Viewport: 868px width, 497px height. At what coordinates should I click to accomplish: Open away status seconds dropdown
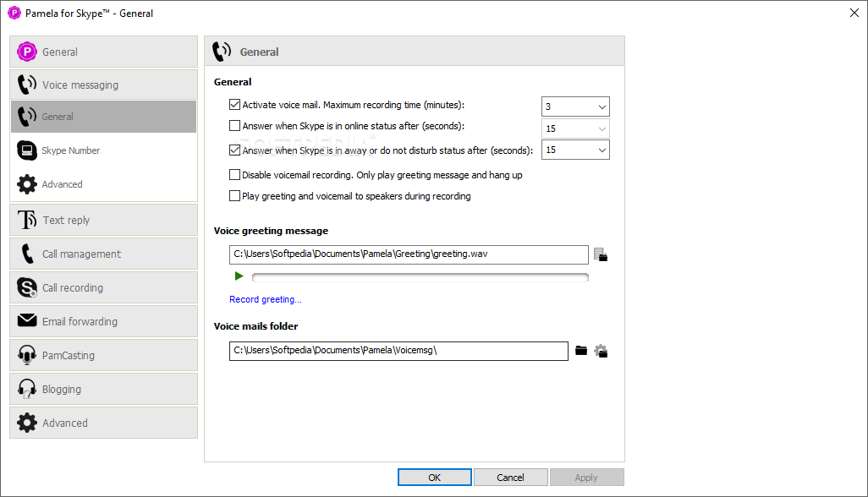tap(575, 150)
